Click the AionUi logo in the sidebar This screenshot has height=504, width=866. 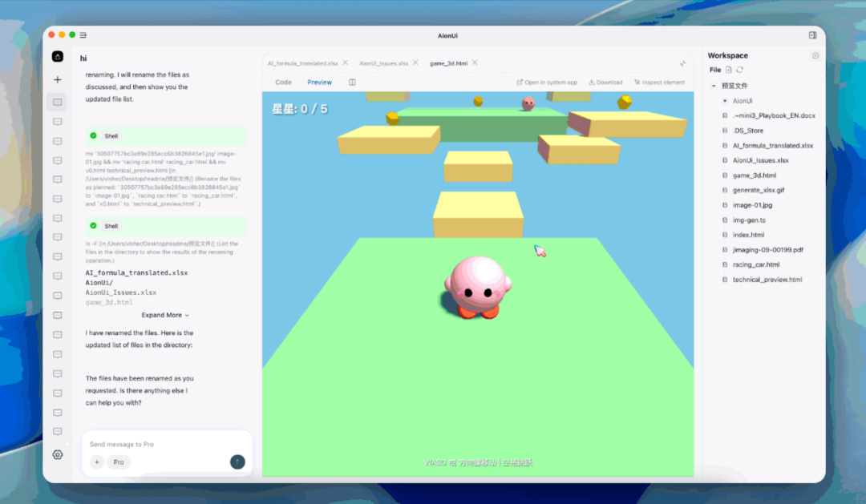(58, 57)
